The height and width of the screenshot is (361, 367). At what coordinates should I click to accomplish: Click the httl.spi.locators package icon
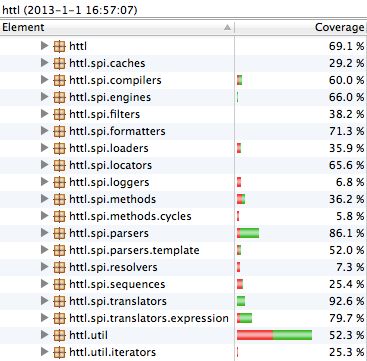pos(59,165)
